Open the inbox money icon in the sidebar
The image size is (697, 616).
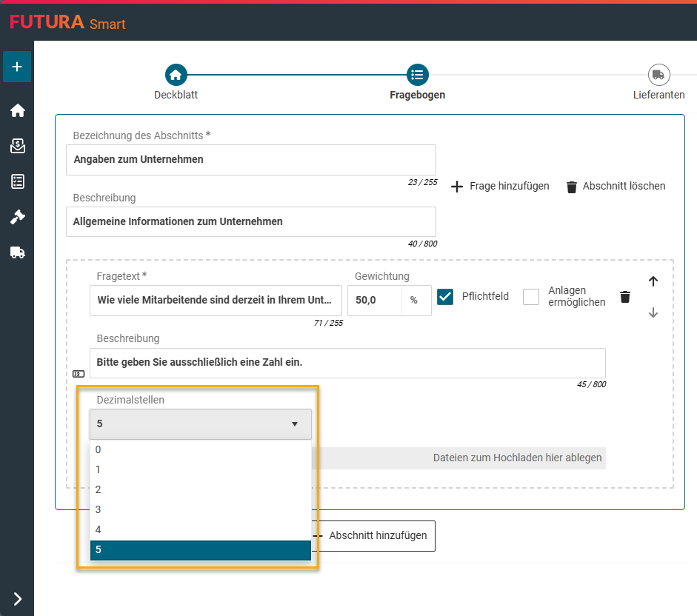[17, 146]
